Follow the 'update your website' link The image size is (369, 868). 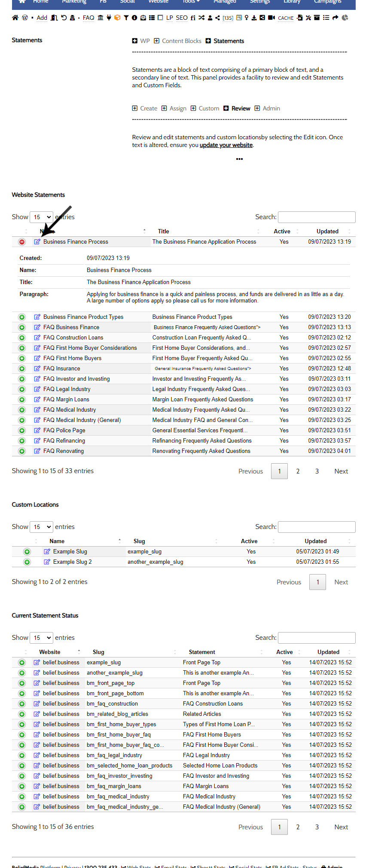point(226,145)
